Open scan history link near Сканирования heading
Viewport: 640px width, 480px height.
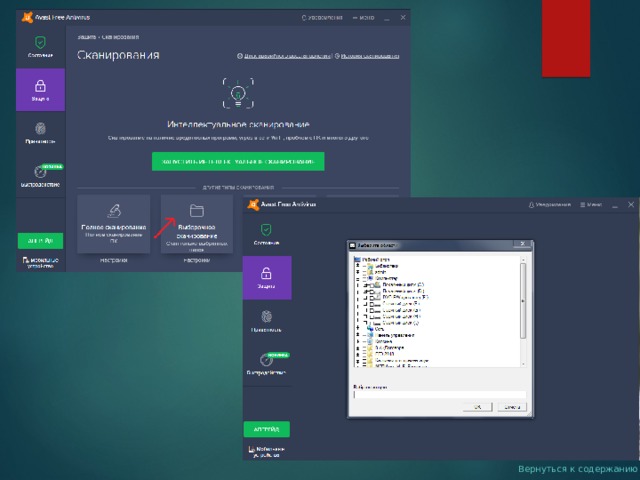pos(367,56)
